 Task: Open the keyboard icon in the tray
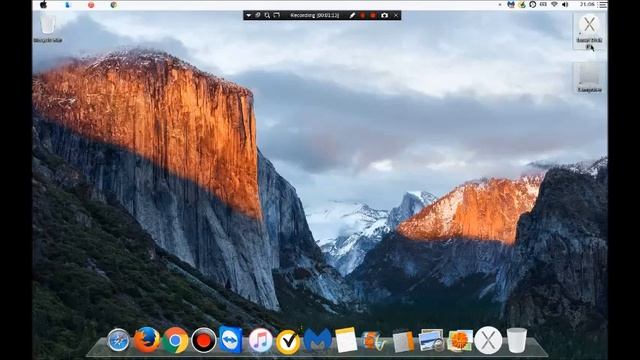543,4
